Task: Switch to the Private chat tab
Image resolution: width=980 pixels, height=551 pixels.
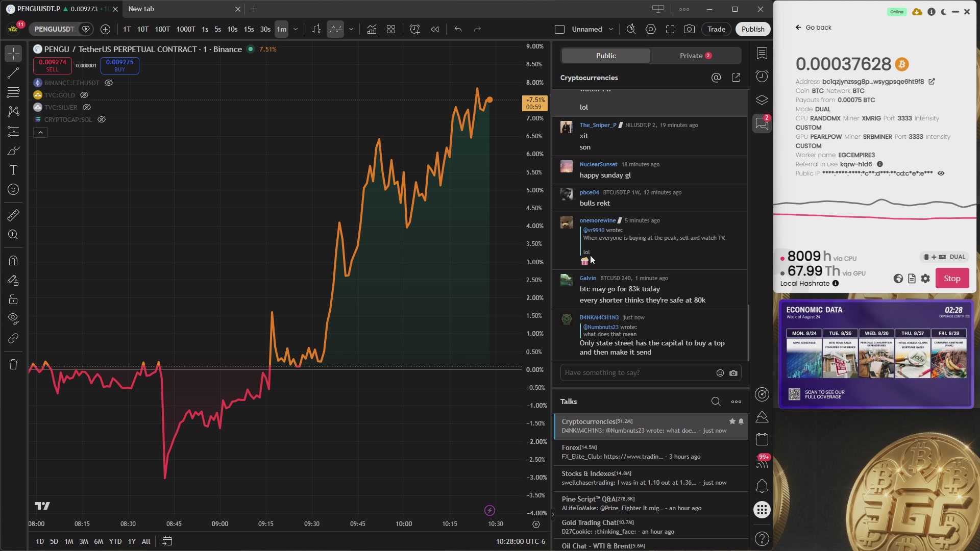Action: click(x=696, y=56)
